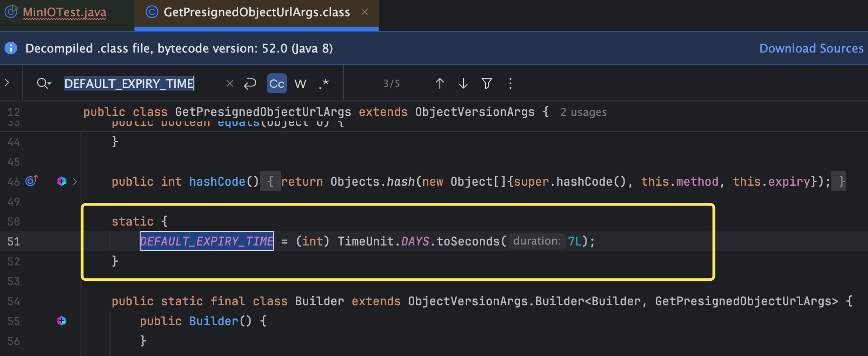This screenshot has width=868, height=356.
Task: Expand the folded hashCode method
Action: [x=75, y=182]
